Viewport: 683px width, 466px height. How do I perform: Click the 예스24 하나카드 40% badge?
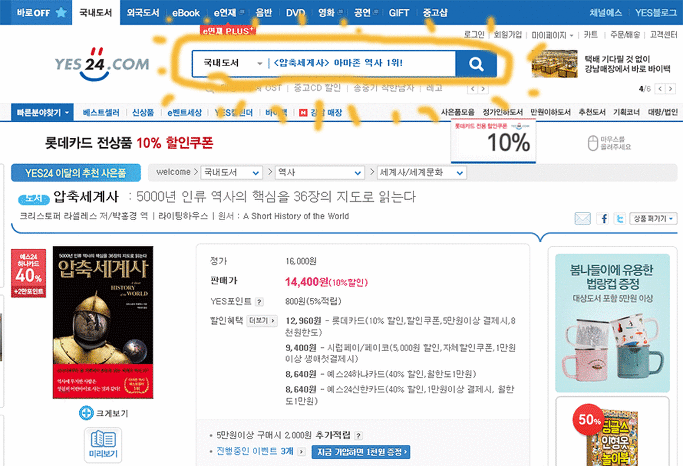[28, 273]
